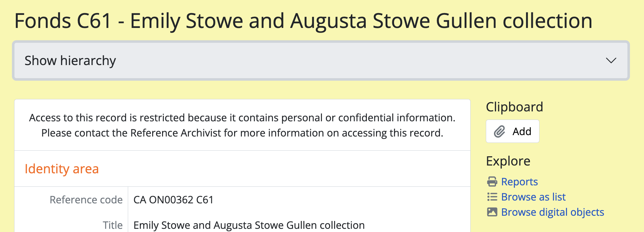
Task: Click the Explore sidebar heading
Action: [508, 161]
